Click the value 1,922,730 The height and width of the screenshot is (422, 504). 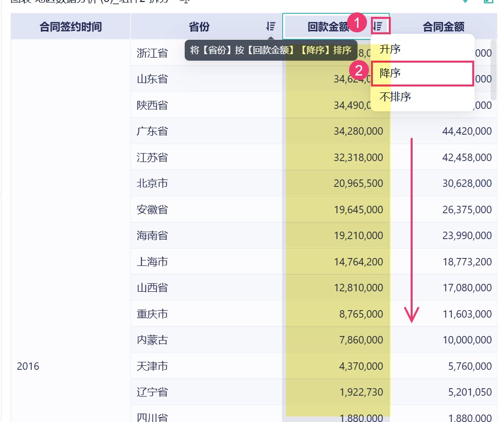[x=361, y=392]
